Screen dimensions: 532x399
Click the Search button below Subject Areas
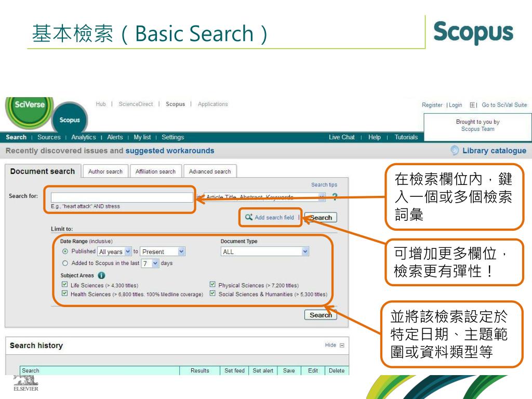[321, 315]
